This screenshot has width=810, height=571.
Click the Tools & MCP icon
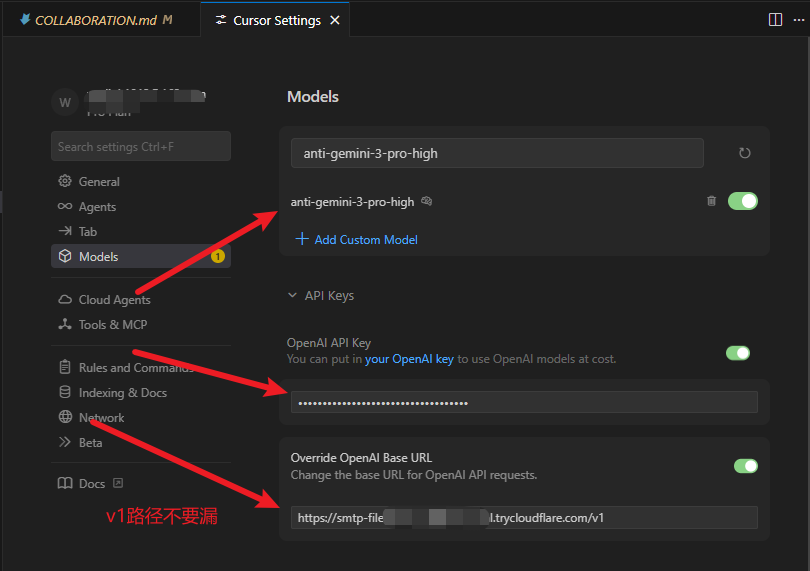click(x=65, y=324)
